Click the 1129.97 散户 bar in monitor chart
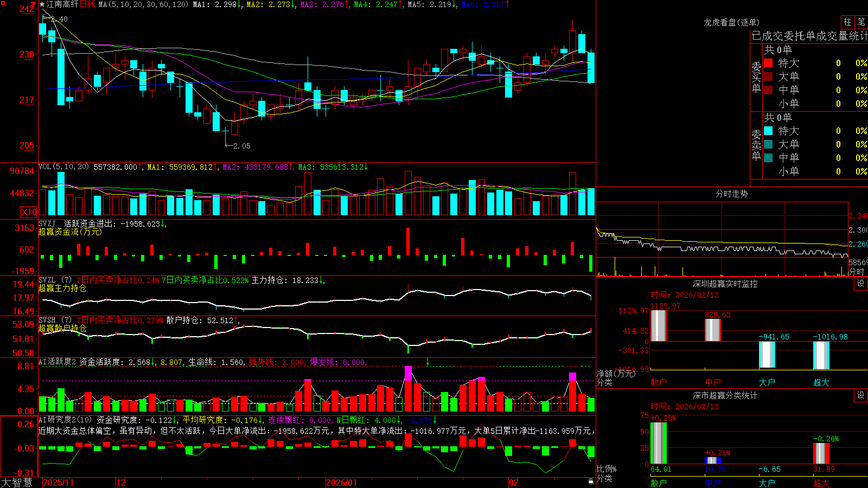Image resolution: width=868 pixels, height=488 pixels. [659, 326]
